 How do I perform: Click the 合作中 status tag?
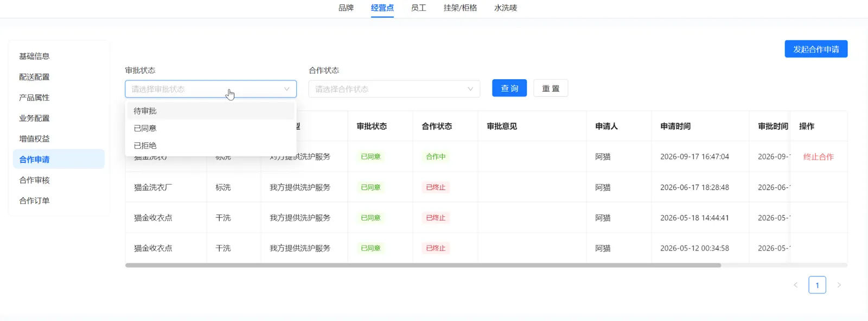[x=436, y=156]
